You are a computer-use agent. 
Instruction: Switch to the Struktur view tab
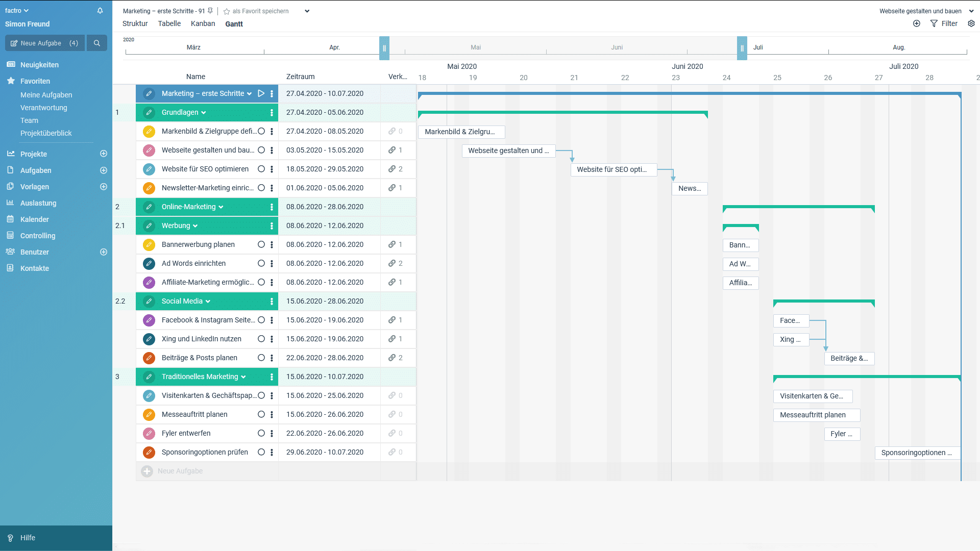pyautogui.click(x=135, y=23)
